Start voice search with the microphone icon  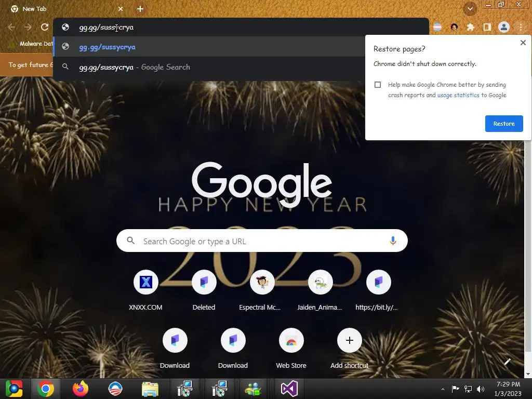[x=393, y=241]
